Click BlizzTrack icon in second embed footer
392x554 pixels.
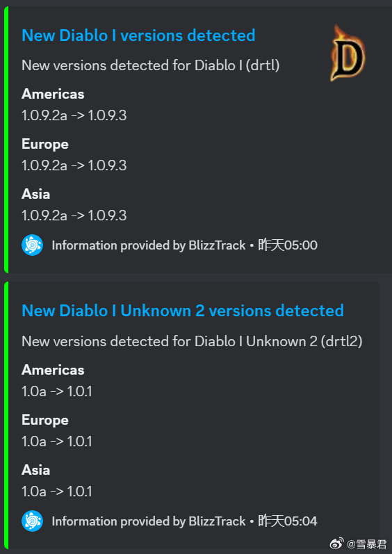[x=32, y=521]
